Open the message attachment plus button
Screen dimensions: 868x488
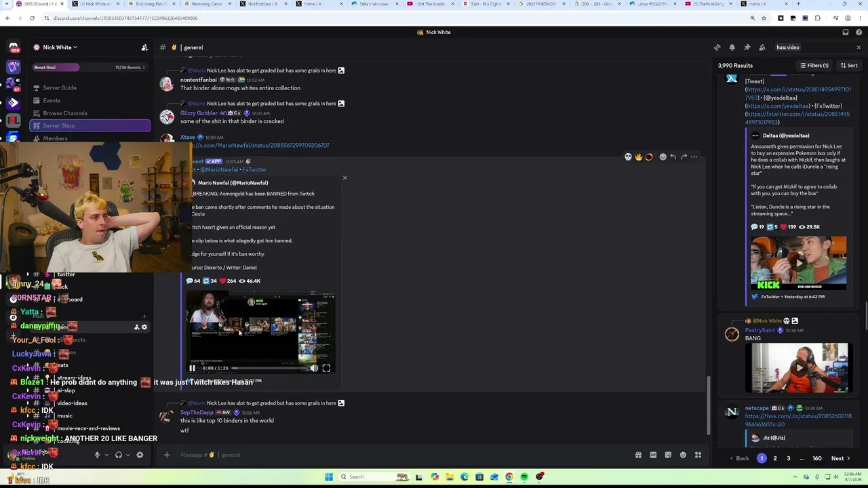coord(167,455)
